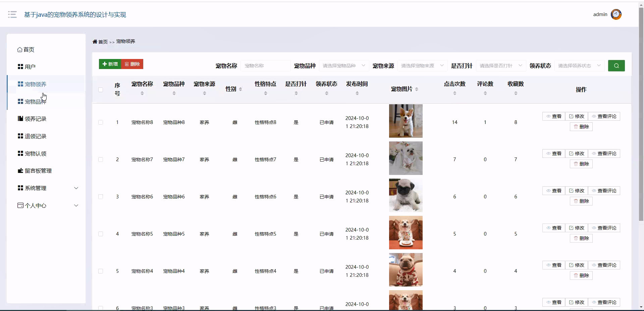Open the 用户 sidebar item
This screenshot has height=311, width=644.
tap(46, 67)
